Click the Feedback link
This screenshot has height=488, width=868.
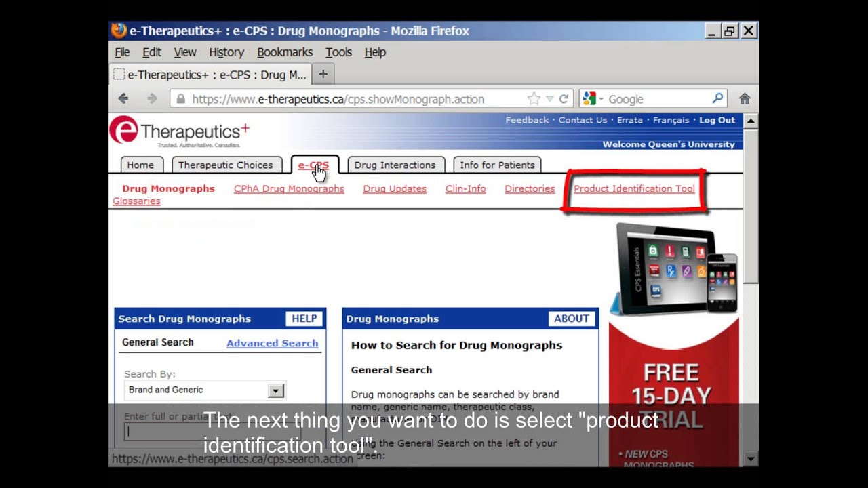[527, 120]
